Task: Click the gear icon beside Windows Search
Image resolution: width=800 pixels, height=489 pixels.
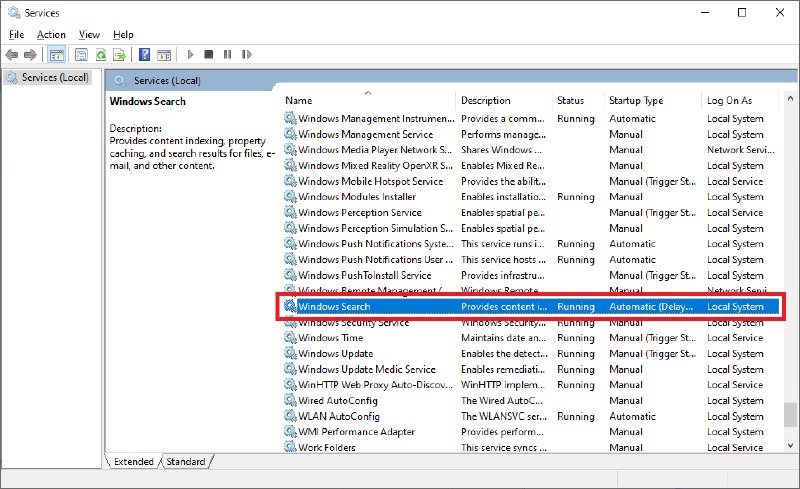Action: coord(290,306)
